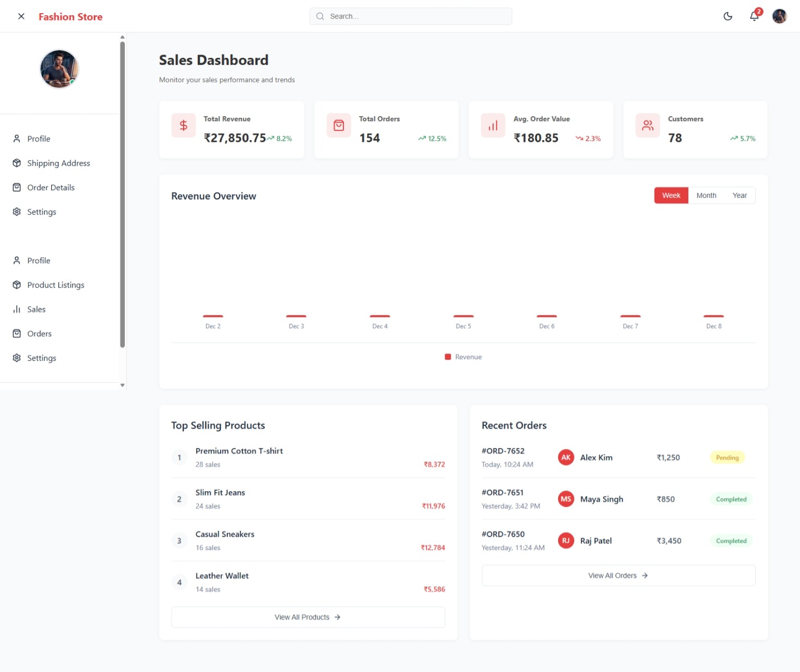The width and height of the screenshot is (800, 672).
Task: Click the Dec 2 revenue bar
Action: [x=213, y=316]
